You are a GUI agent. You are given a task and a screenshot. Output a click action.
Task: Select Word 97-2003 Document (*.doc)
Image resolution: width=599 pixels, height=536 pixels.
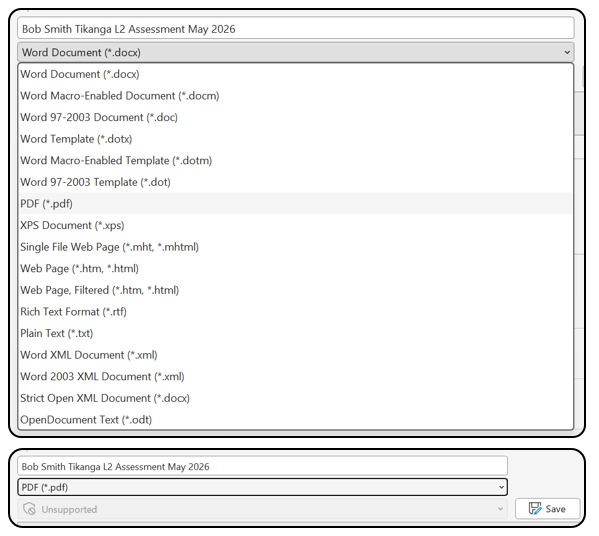(296, 117)
